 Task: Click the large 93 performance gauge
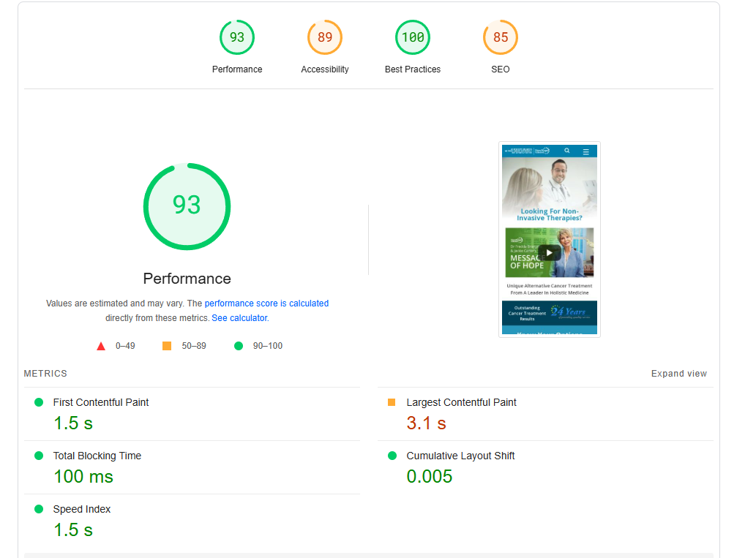(187, 206)
